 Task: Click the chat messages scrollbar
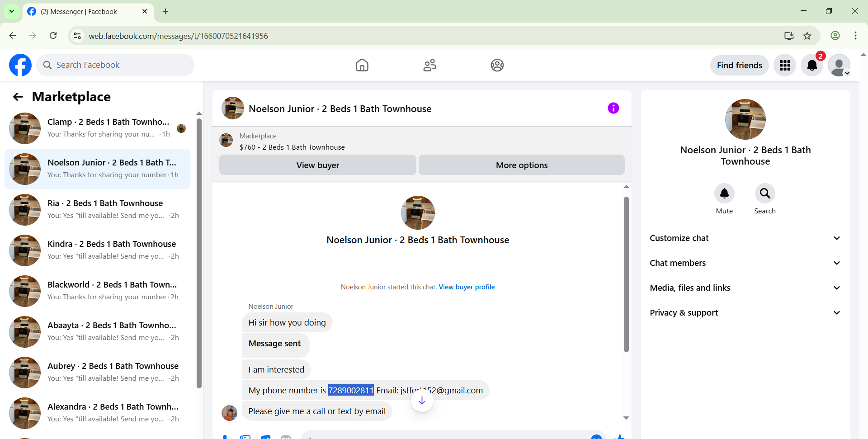pyautogui.click(x=626, y=274)
